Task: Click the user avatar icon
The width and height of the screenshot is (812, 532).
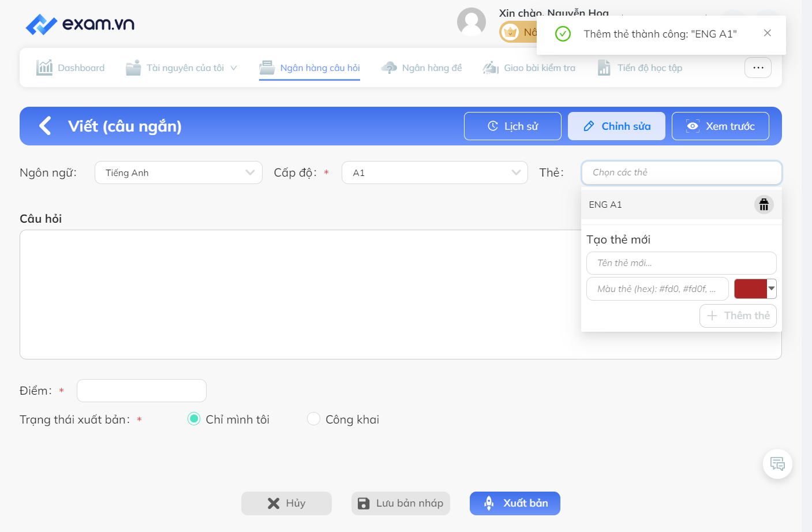Action: tap(472, 22)
